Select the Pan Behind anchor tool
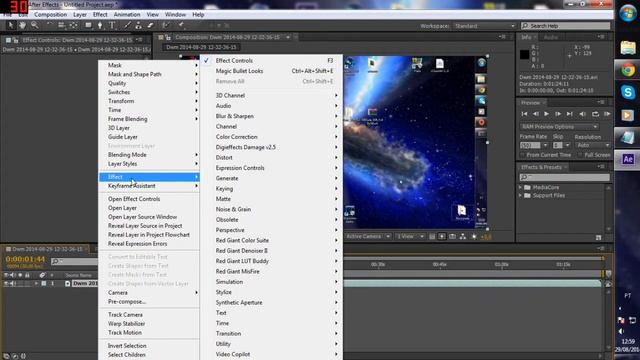Image resolution: width=640 pixels, height=360 pixels. point(73,25)
